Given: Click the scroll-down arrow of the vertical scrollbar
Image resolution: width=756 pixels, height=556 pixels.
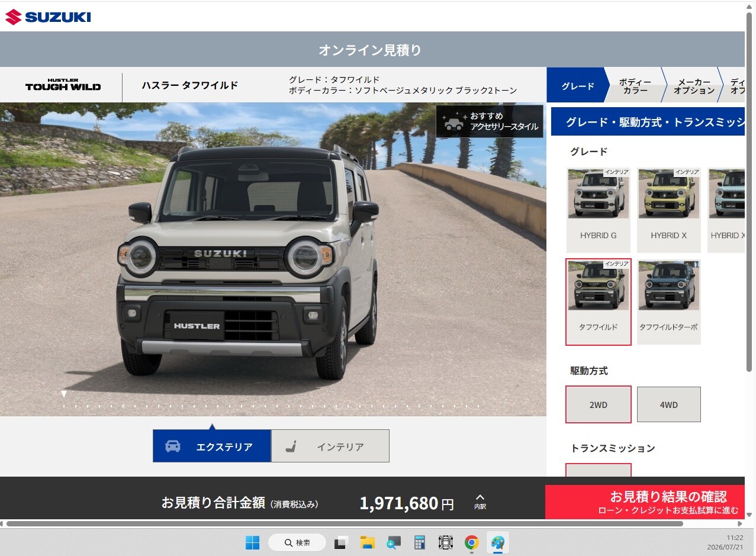Looking at the screenshot, I should click(749, 515).
